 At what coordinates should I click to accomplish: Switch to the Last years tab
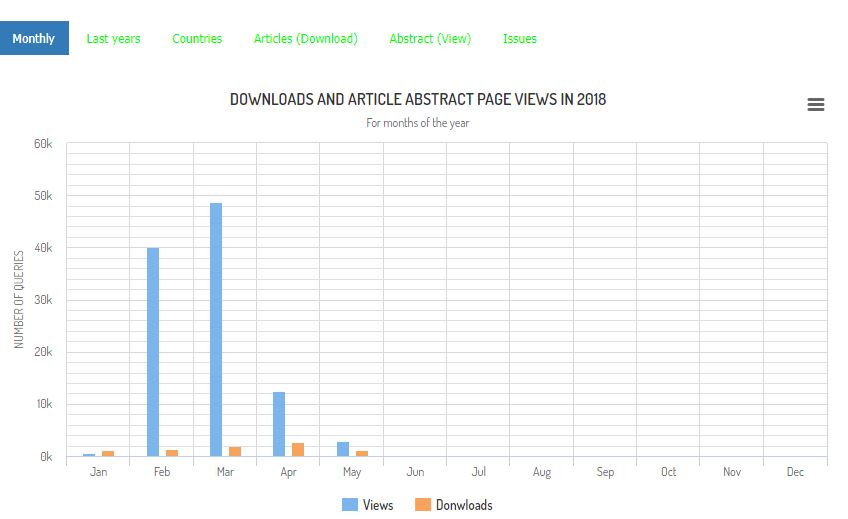pyautogui.click(x=113, y=39)
